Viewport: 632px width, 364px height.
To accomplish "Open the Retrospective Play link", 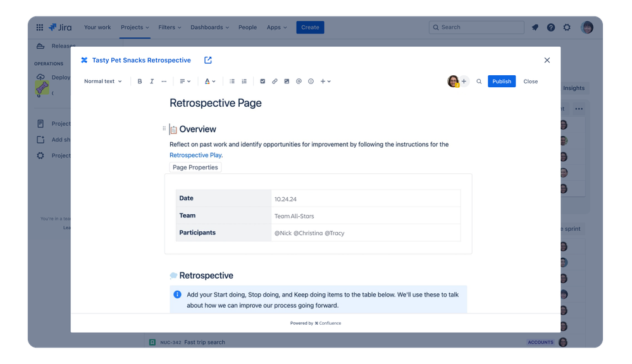I will point(195,155).
